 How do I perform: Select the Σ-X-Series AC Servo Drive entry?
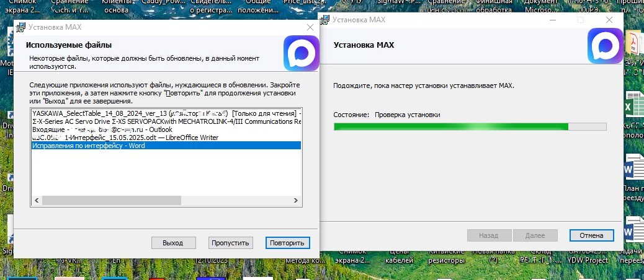click(166, 121)
